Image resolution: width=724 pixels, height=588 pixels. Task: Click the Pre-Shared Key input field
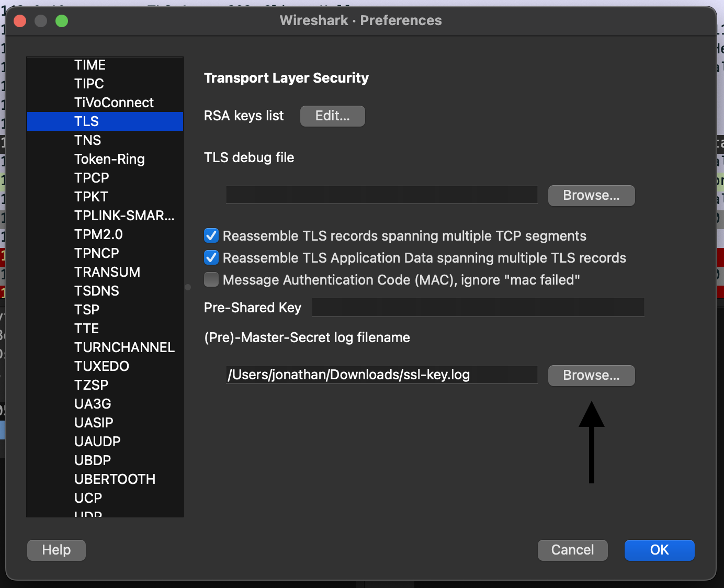click(x=478, y=307)
